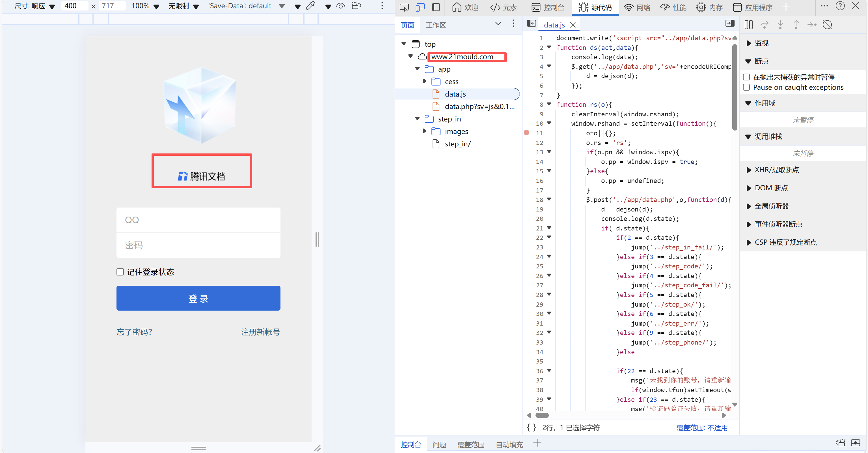Open the 工作区 tab

click(436, 25)
